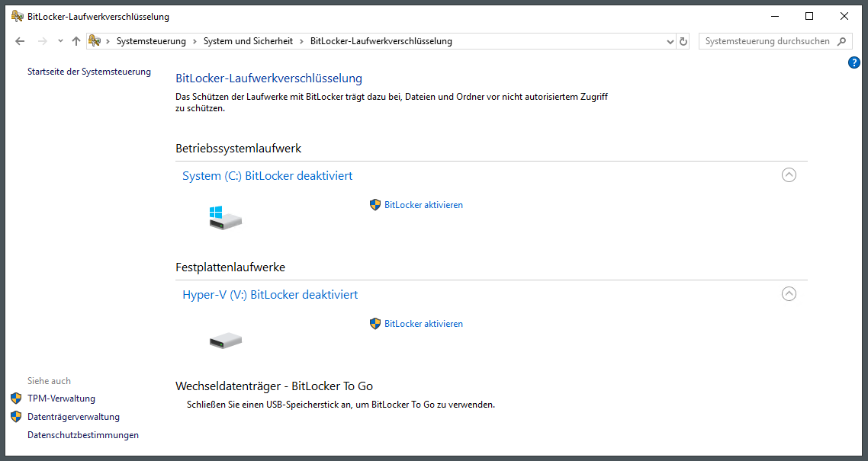Click the Siehe auch label
The image size is (868, 461).
(x=50, y=381)
